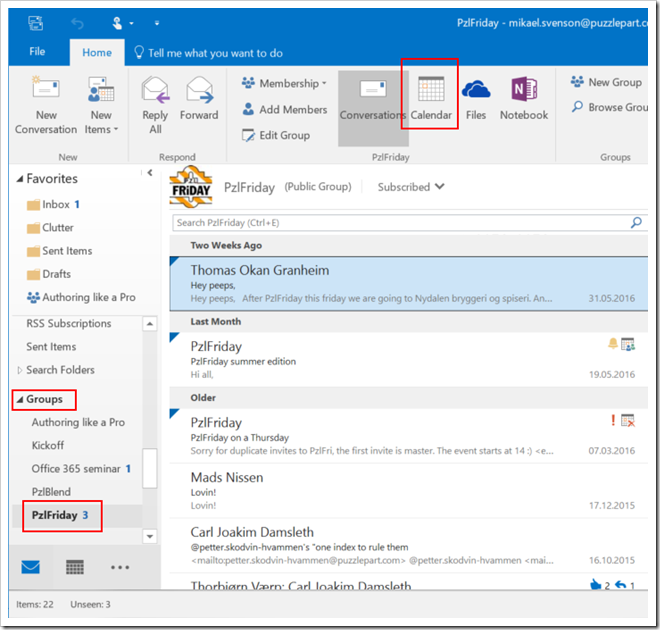Click the Last Month group header
The width and height of the screenshot is (660, 630).
coord(408,322)
